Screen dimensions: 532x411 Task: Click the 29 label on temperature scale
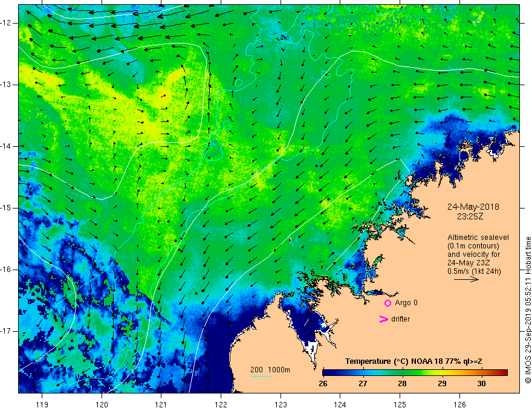(442, 384)
